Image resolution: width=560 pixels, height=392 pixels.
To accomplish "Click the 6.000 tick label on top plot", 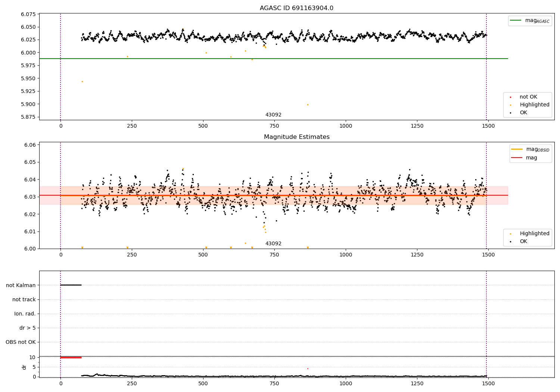I will (x=28, y=53).
